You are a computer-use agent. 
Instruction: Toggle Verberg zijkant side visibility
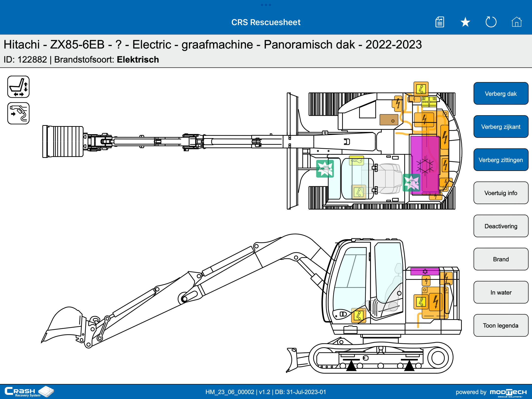[501, 127]
